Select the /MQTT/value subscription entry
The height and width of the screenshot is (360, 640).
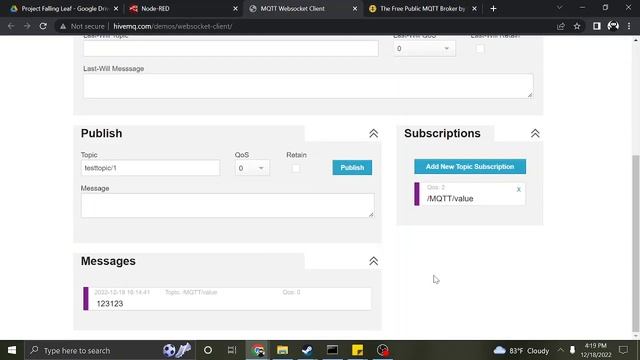pos(470,194)
